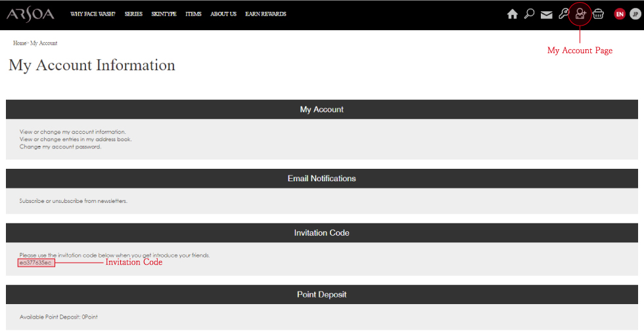Click the home icon in header
The width and height of the screenshot is (644, 333).
click(513, 14)
